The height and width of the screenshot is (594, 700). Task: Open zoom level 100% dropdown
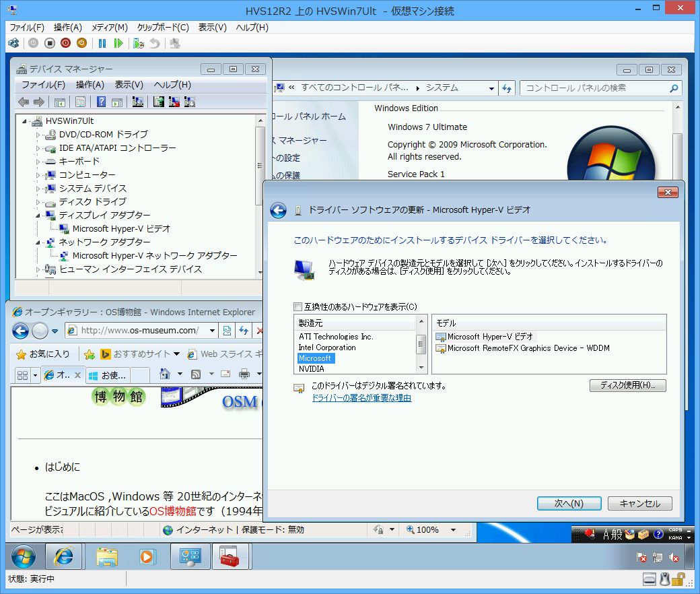[453, 530]
